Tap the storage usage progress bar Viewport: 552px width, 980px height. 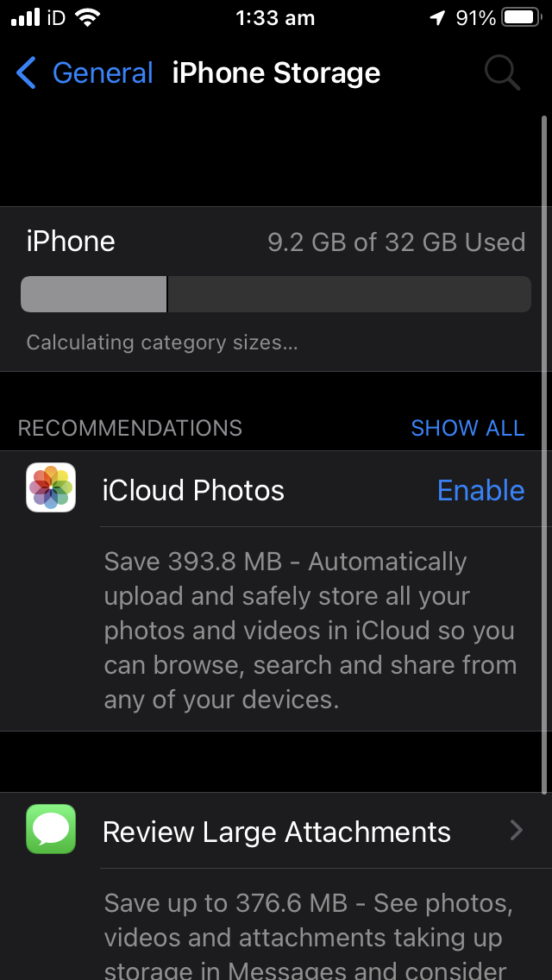[x=276, y=293]
